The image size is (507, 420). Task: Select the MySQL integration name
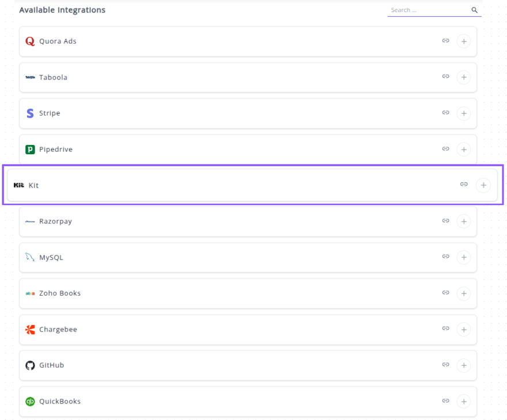pyautogui.click(x=51, y=258)
